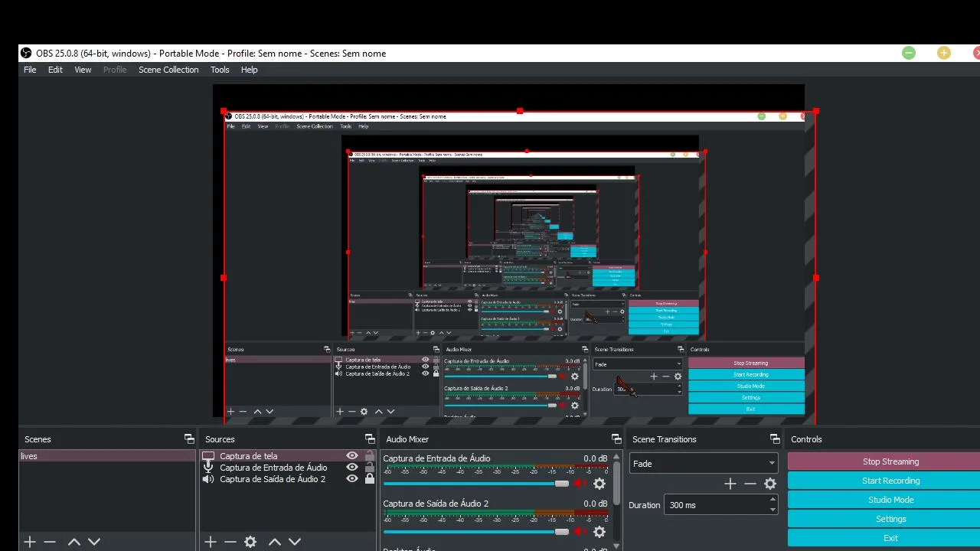Open the File menu

(x=30, y=70)
